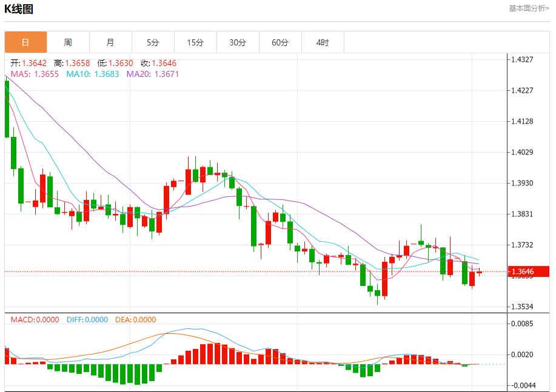Open the 15分 interval tab

[x=195, y=42]
